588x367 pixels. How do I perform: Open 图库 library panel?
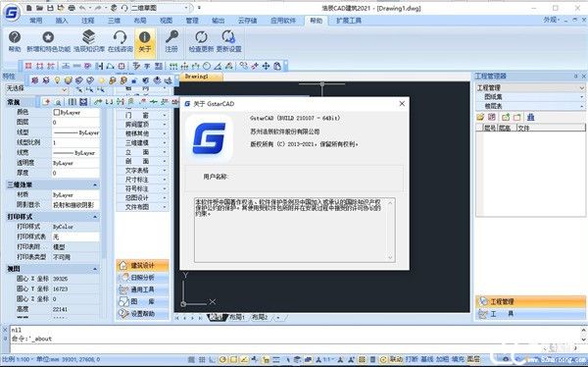click(142, 301)
